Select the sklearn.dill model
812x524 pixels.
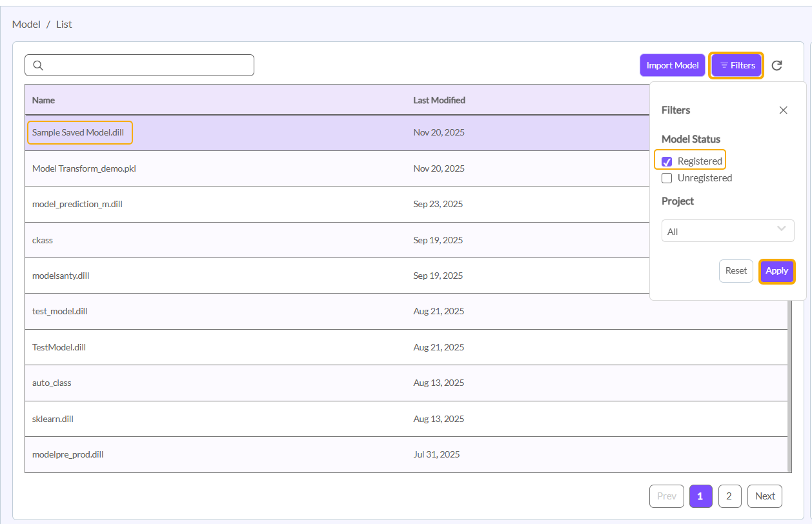pos(53,419)
